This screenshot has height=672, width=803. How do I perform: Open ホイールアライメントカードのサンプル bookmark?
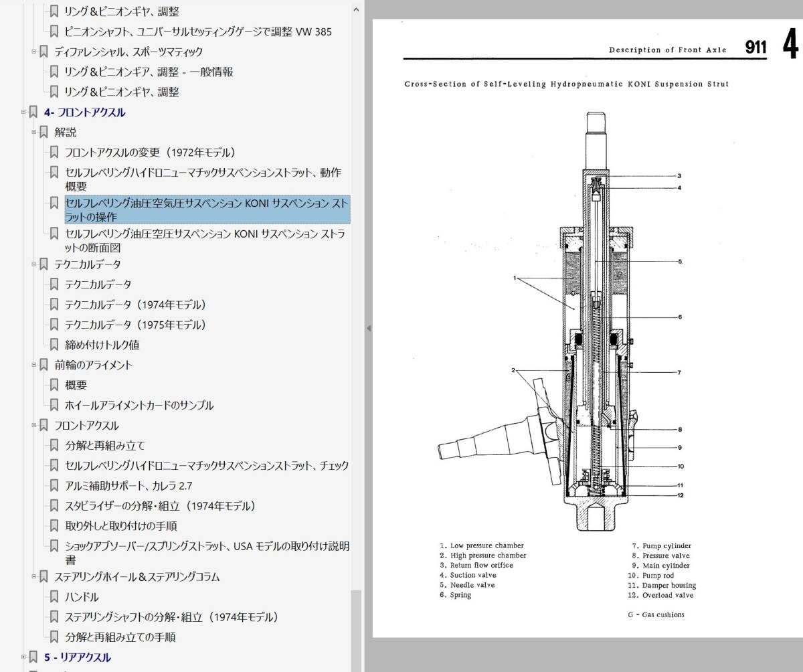pyautogui.click(x=139, y=406)
